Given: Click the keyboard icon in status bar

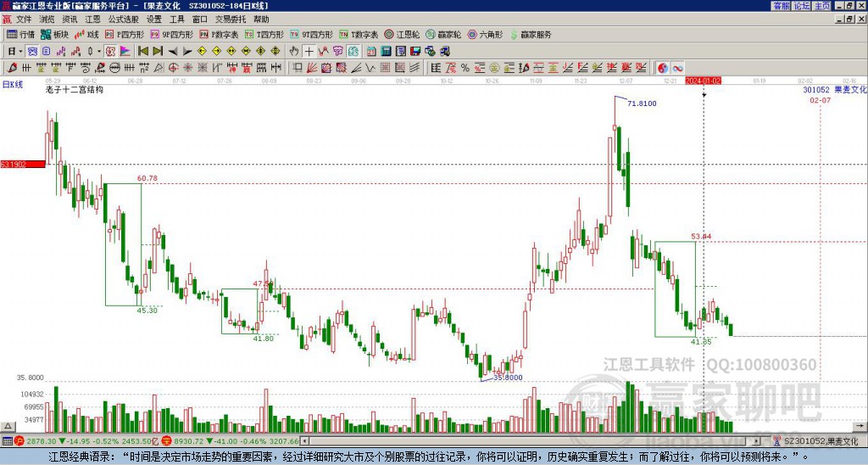Looking at the screenshot, I should pyautogui.click(x=7, y=441).
